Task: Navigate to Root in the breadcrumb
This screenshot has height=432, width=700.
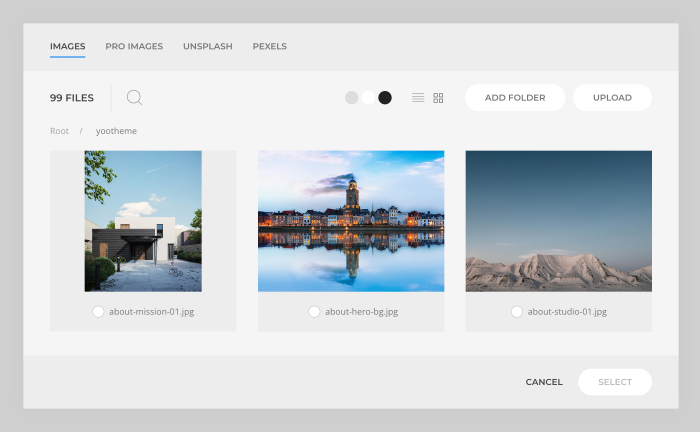Action: point(60,131)
